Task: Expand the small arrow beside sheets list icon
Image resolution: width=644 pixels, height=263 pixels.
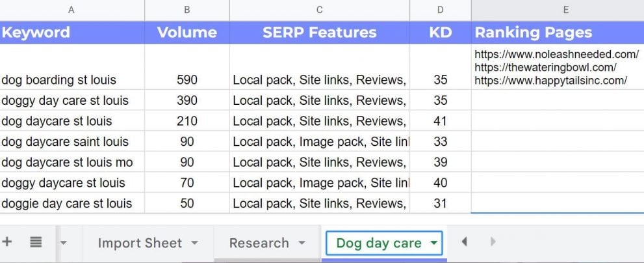Action: [63, 243]
